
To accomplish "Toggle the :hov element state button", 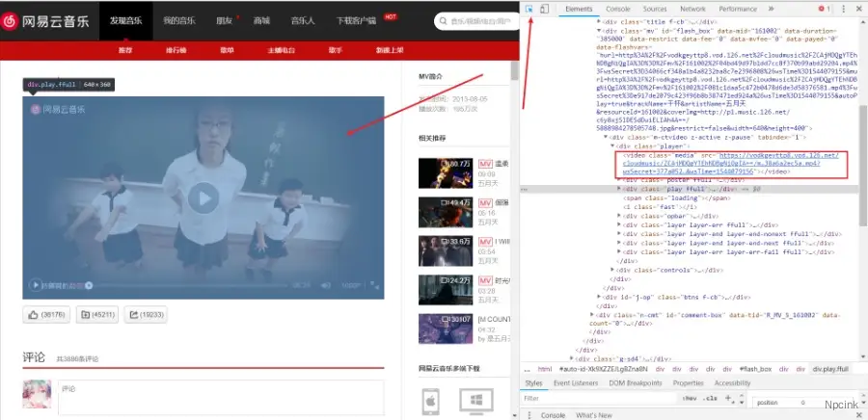I will (x=690, y=399).
